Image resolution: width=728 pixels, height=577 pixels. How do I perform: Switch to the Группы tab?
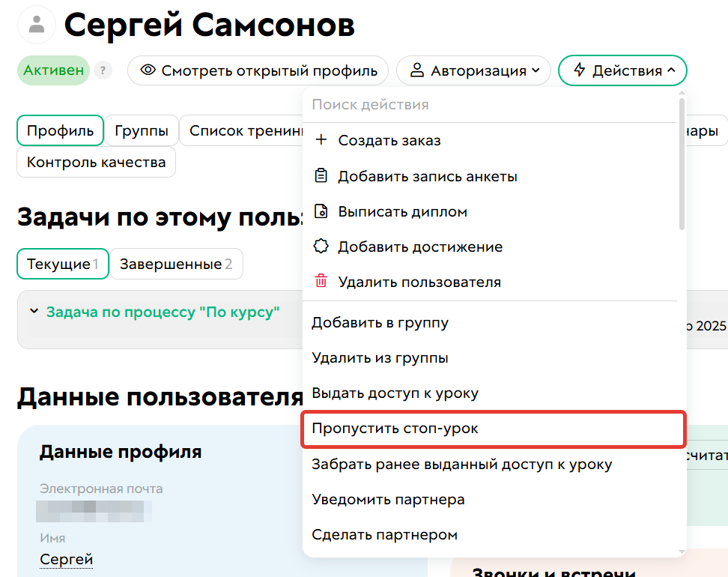(x=142, y=130)
